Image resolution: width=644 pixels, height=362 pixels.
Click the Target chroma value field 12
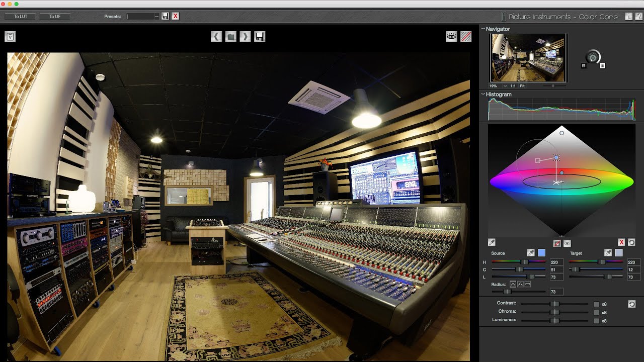[x=633, y=269]
